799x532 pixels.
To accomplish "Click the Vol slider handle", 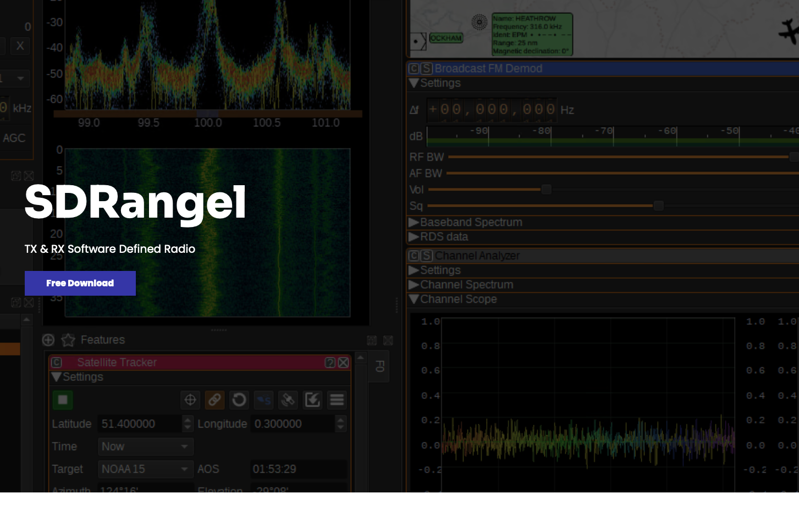I will pyautogui.click(x=546, y=190).
